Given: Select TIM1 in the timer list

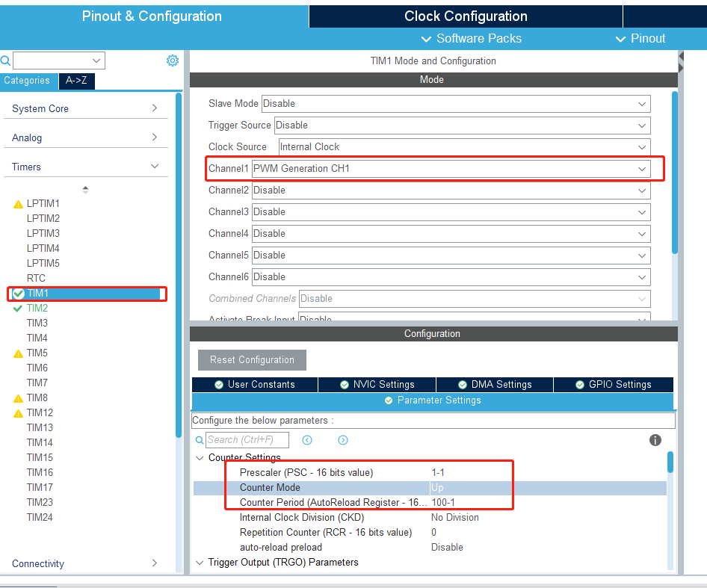Looking at the screenshot, I should (x=87, y=294).
